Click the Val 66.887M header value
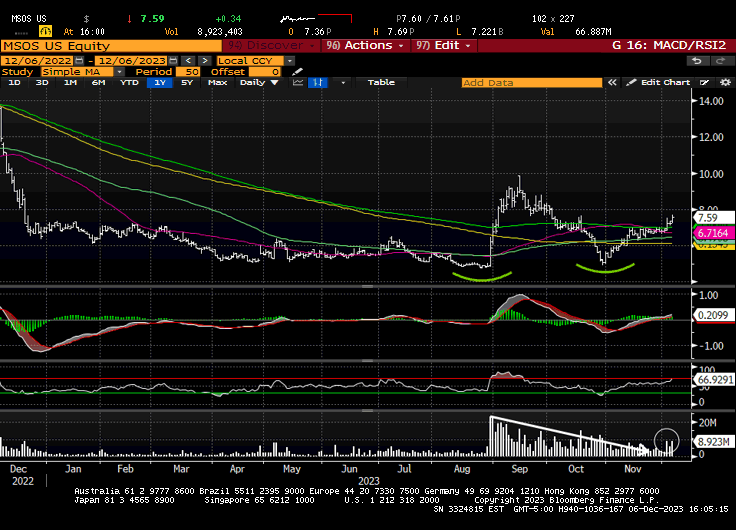The height and width of the screenshot is (530, 736). tap(593, 32)
